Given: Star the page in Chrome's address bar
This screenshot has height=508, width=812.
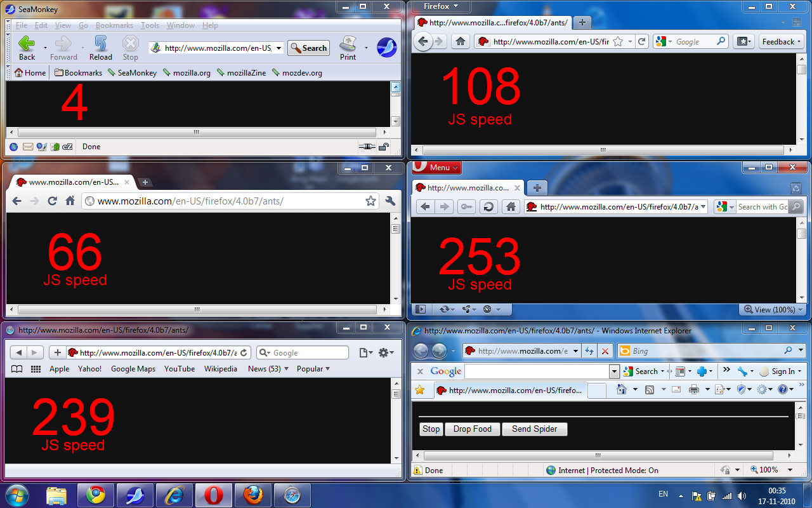Looking at the screenshot, I should click(370, 201).
